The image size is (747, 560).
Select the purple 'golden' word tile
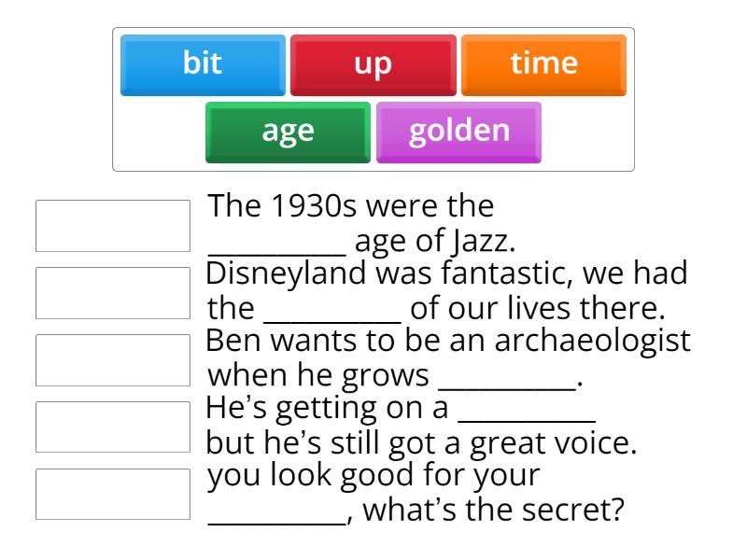tap(458, 131)
